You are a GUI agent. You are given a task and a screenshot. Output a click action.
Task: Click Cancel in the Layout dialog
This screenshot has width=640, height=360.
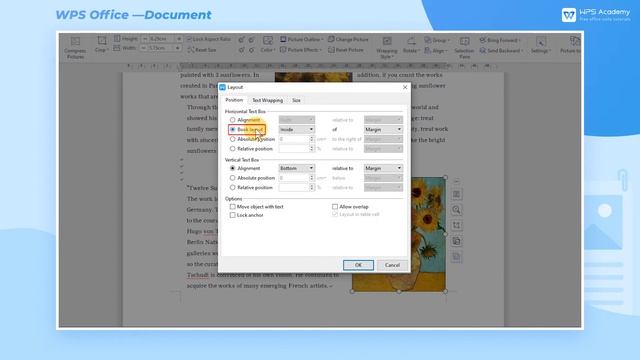392,265
